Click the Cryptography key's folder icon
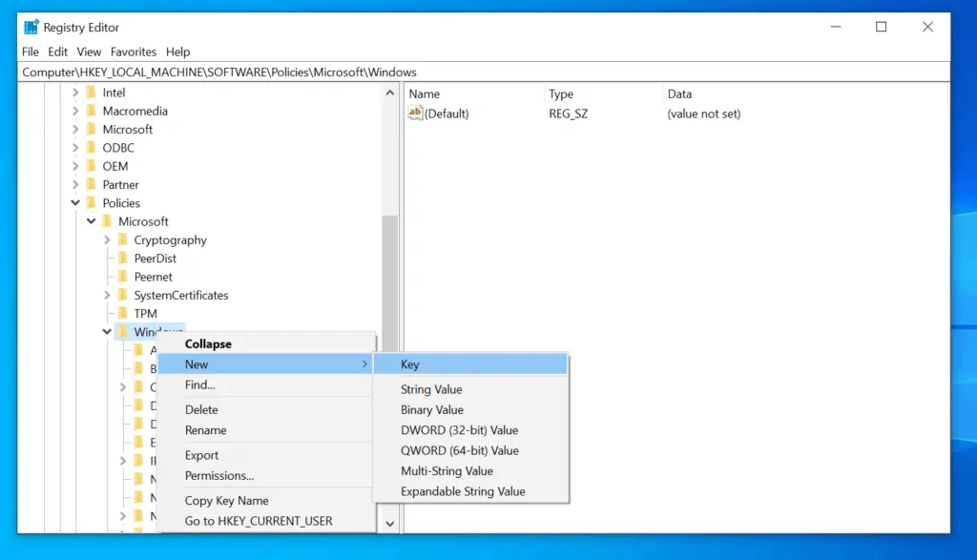 click(x=123, y=239)
